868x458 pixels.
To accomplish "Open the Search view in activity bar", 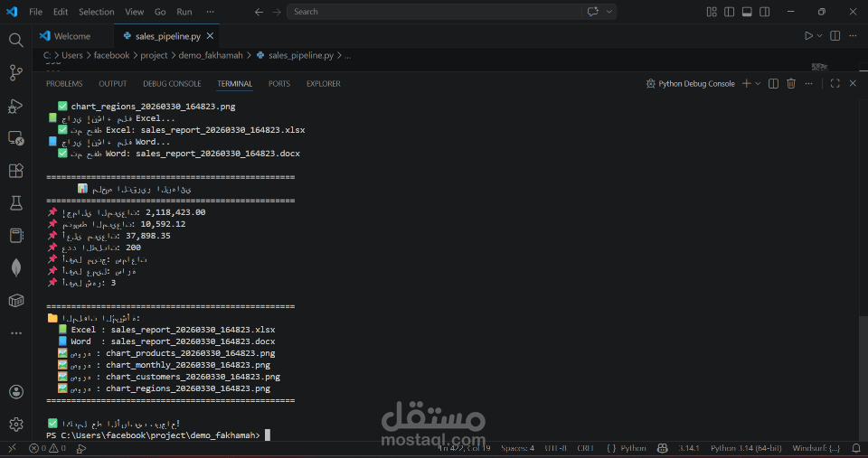I will click(16, 40).
